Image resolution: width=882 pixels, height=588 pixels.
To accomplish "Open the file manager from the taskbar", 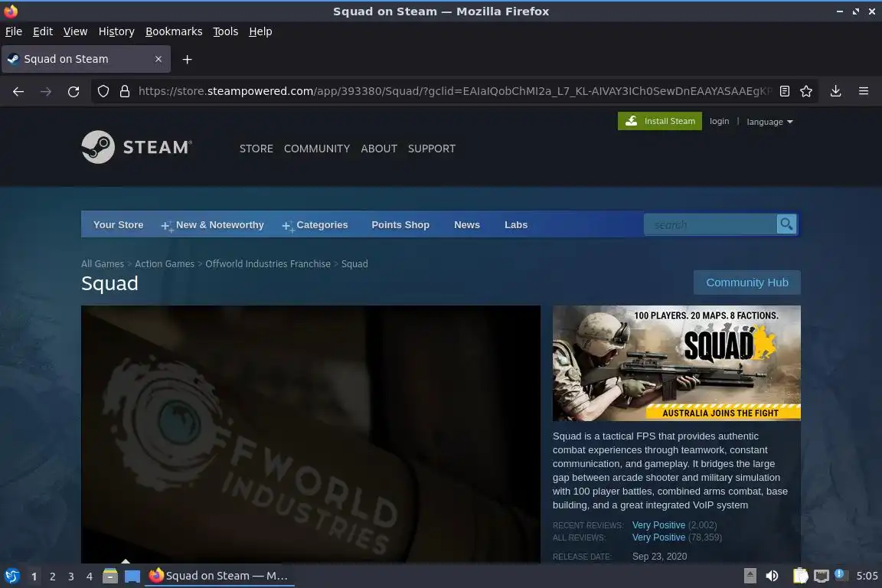I will tap(110, 576).
